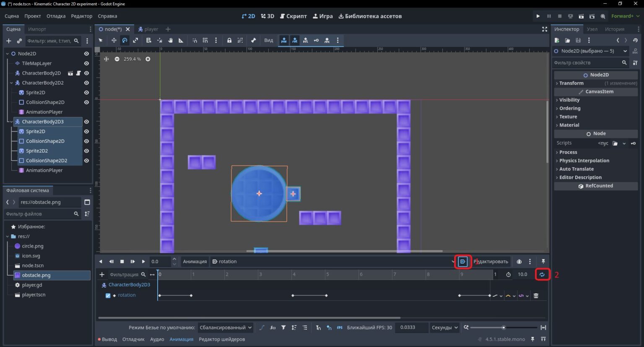Viewport: 644px width, 347px height.
Task: Adjust the timeline zoom slider
Action: pyautogui.click(x=504, y=327)
